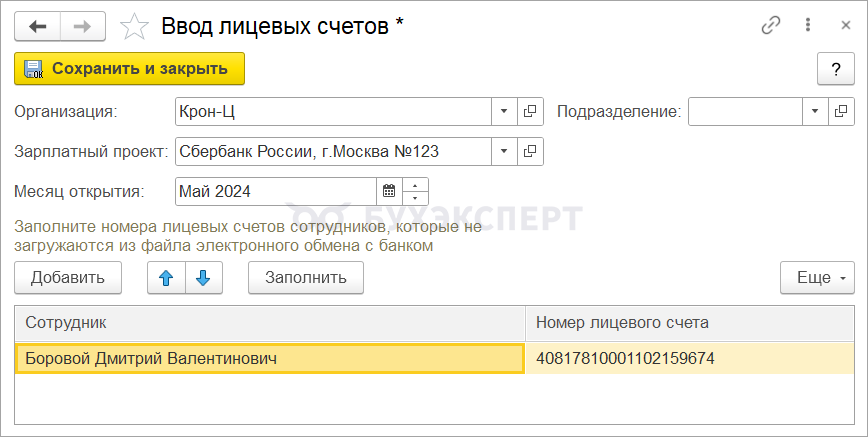This screenshot has width=868, height=437.
Task: Open the calendar picker for Месяц открытия
Action: point(389,191)
